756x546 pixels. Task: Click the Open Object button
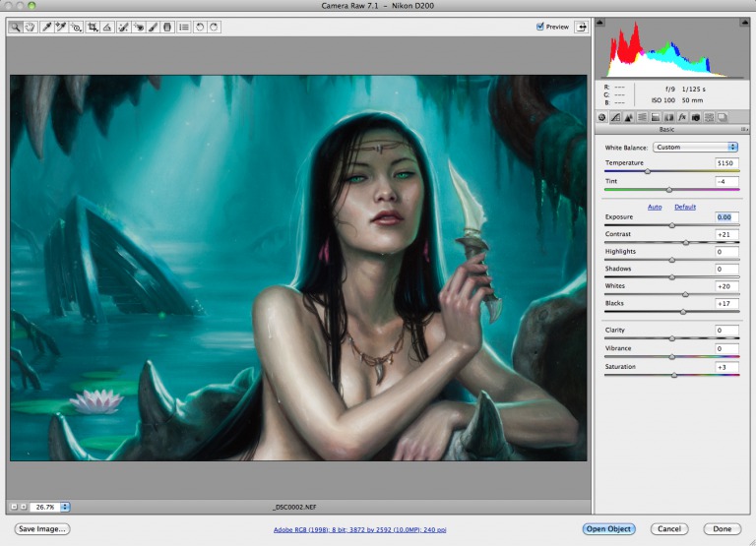point(607,528)
